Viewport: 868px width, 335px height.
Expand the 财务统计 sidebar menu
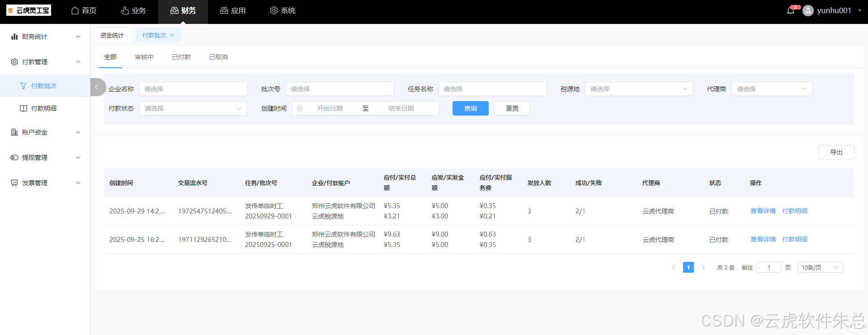click(x=45, y=37)
